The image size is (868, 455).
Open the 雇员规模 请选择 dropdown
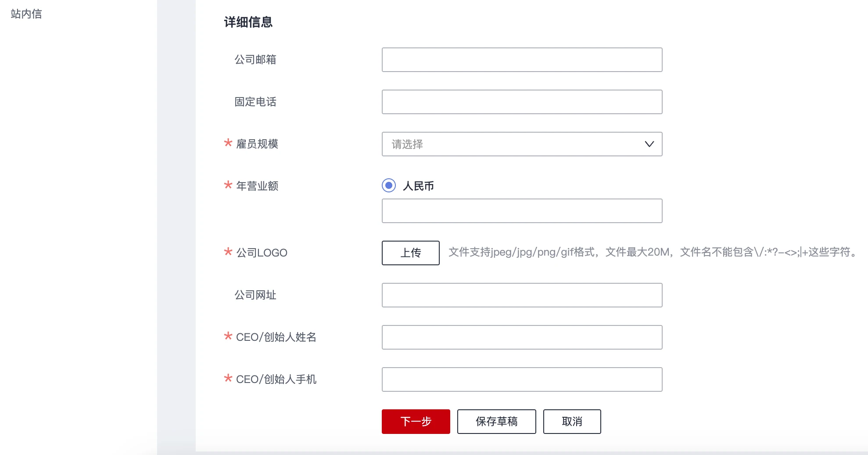509,144
